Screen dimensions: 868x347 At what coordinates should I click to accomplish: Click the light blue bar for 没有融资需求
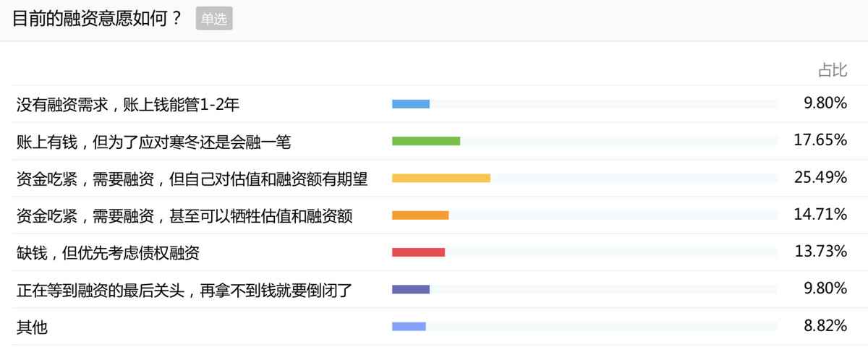point(411,104)
